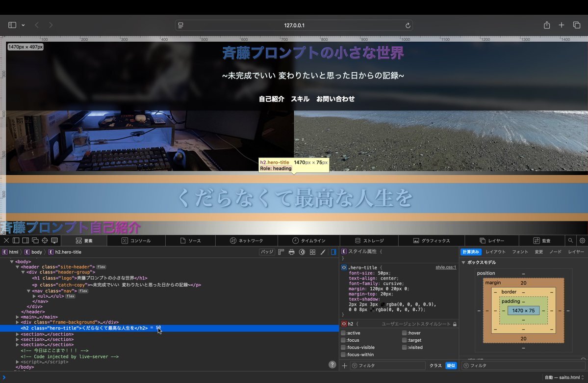Open the sidebar toggle's dropdown chevron in Safari
The height and width of the screenshot is (383, 588).
point(23,25)
